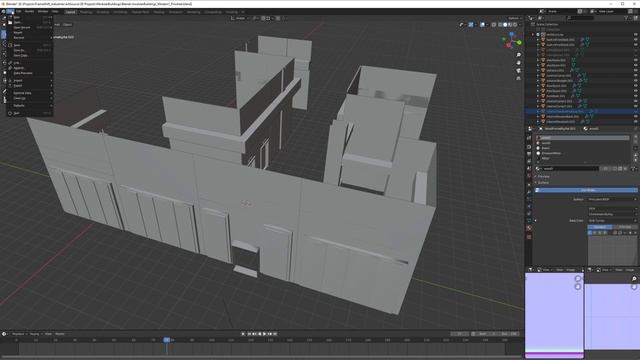
Task: Open the Playback dropdown in timeline
Action: pos(19,334)
